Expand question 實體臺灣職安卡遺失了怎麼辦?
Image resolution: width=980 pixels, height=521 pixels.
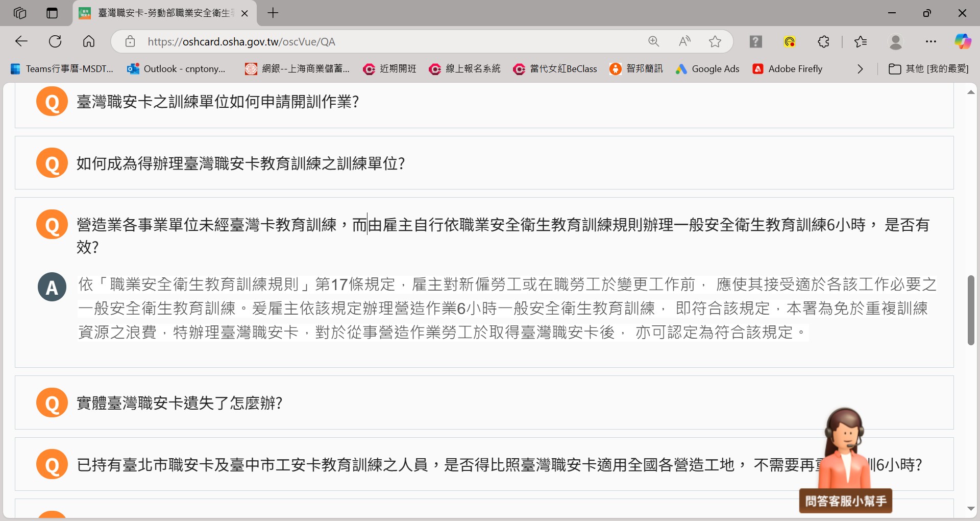tap(179, 403)
